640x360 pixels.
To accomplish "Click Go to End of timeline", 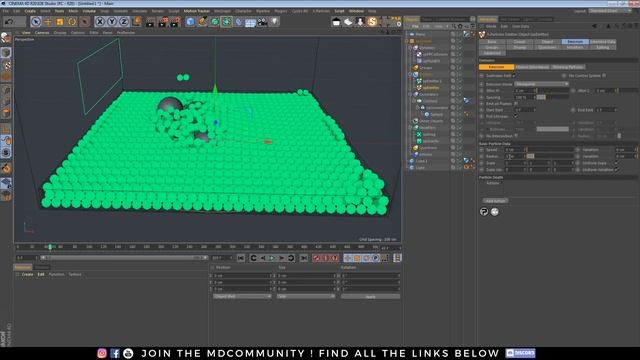I will pos(304,258).
